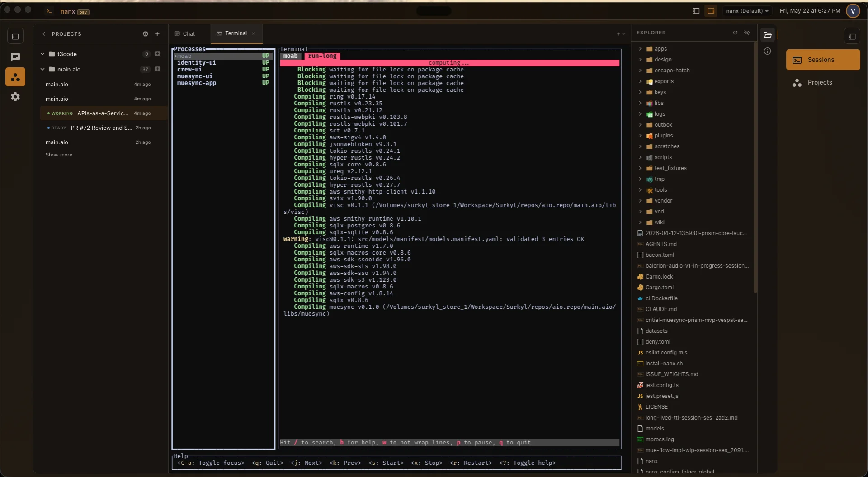Open the WORKING APIs-as-a-Service session

tap(104, 113)
